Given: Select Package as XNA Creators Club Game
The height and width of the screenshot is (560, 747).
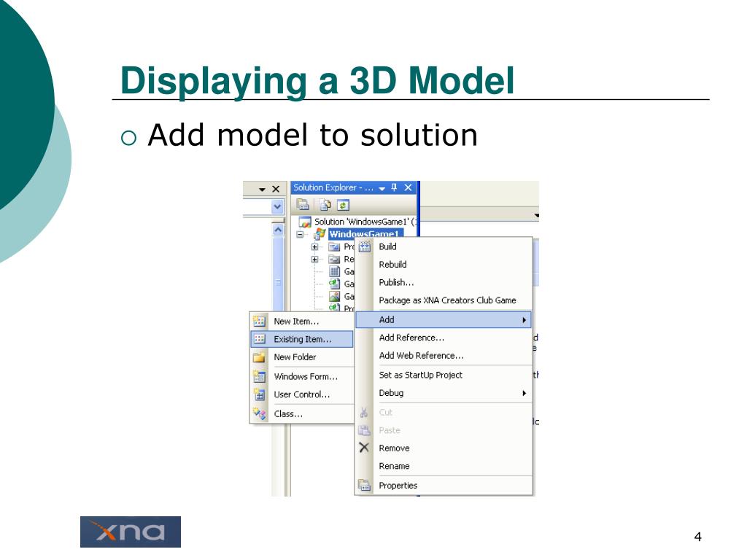Looking at the screenshot, I should [x=444, y=300].
